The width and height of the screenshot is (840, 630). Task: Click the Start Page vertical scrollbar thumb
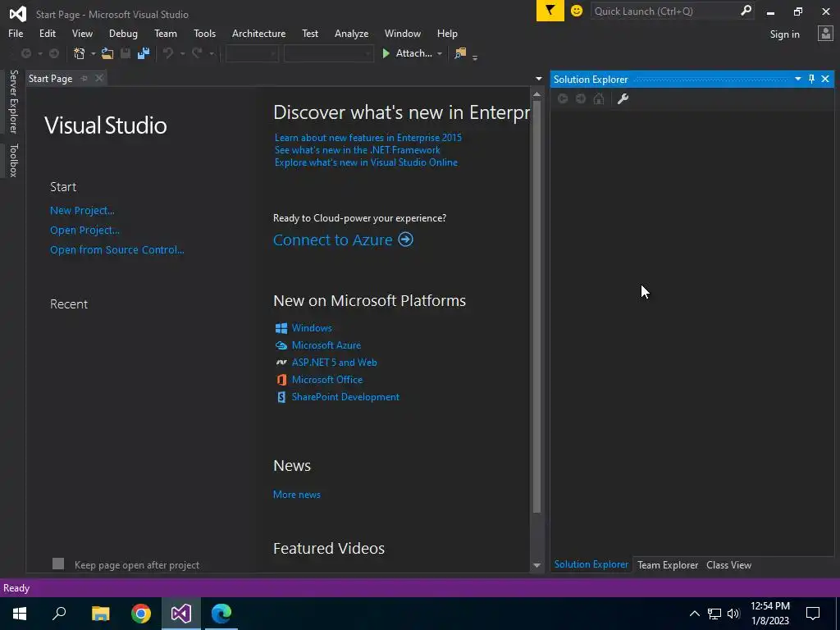click(x=536, y=307)
